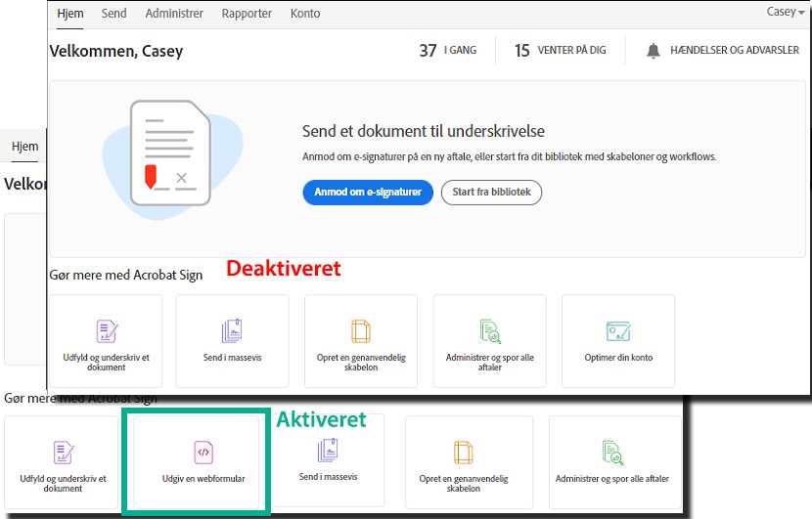View the 15 Venter på dig agreements
The height and width of the screenshot is (519, 812).
[x=560, y=50]
